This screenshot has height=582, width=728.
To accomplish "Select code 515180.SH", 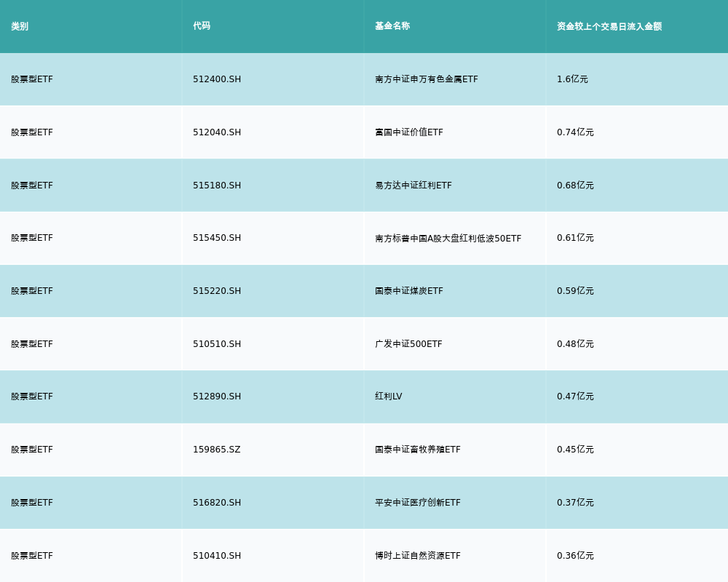I will [x=217, y=186].
